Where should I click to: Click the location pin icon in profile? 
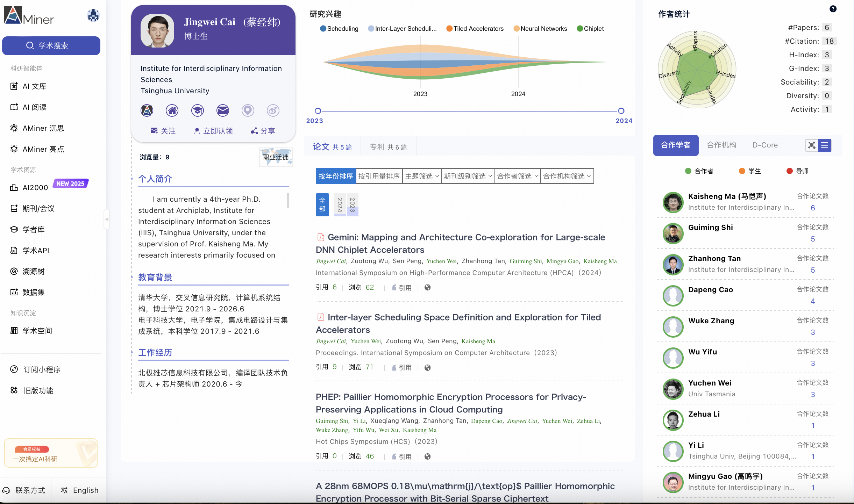(248, 110)
